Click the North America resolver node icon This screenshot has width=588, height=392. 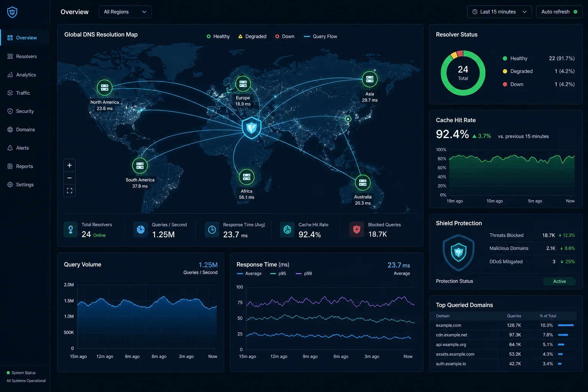[105, 88]
